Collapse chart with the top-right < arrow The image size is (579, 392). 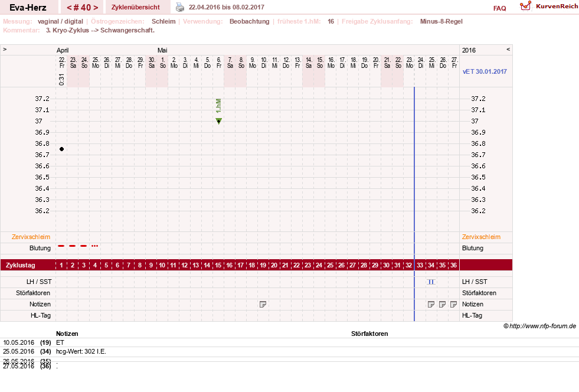pos(508,49)
